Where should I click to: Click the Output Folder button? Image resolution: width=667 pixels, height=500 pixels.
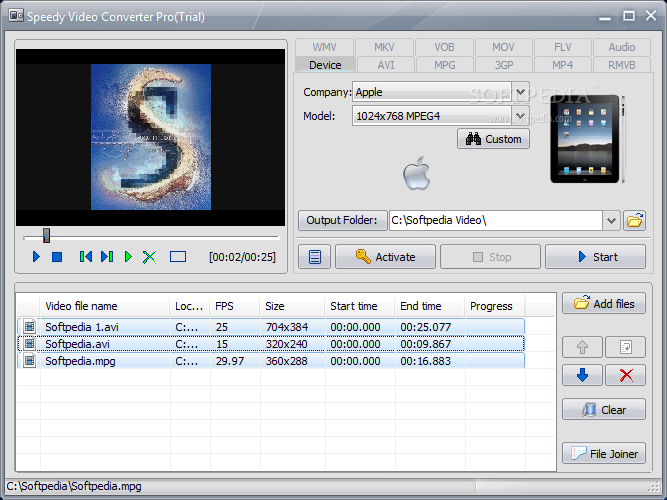pos(343,220)
